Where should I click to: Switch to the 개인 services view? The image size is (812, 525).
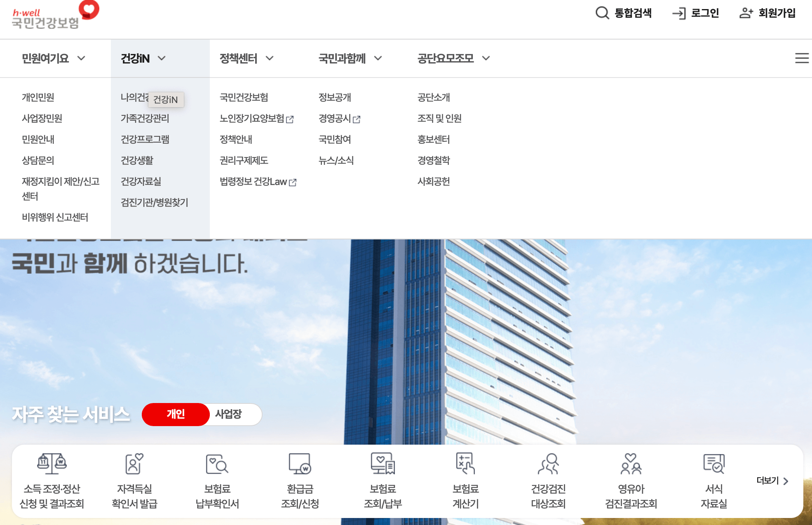[176, 415]
